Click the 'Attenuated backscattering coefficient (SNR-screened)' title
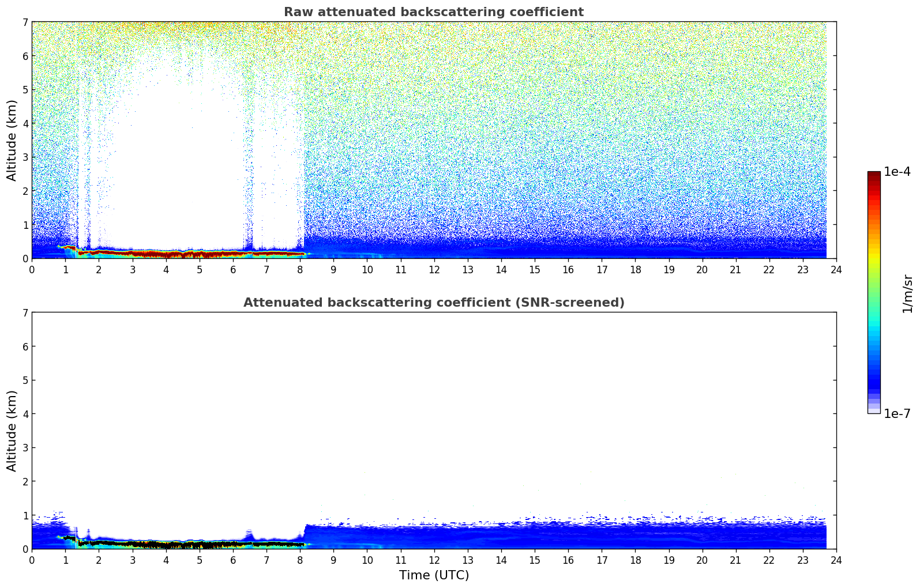This screenshot has height=588, width=920. point(434,303)
